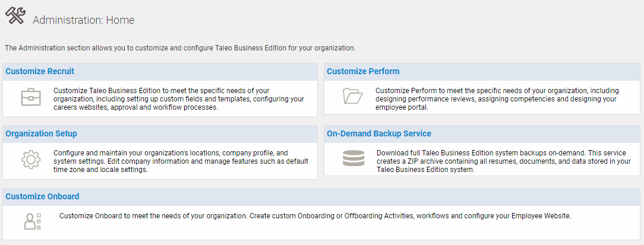Click the open folder icon for Customize Perform
The width and height of the screenshot is (644, 245).
click(353, 96)
